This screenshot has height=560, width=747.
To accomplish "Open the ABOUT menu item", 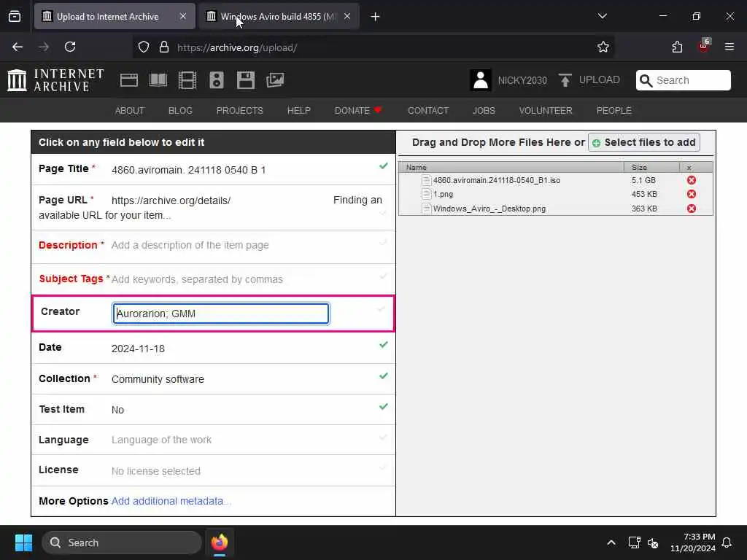I will click(x=130, y=111).
